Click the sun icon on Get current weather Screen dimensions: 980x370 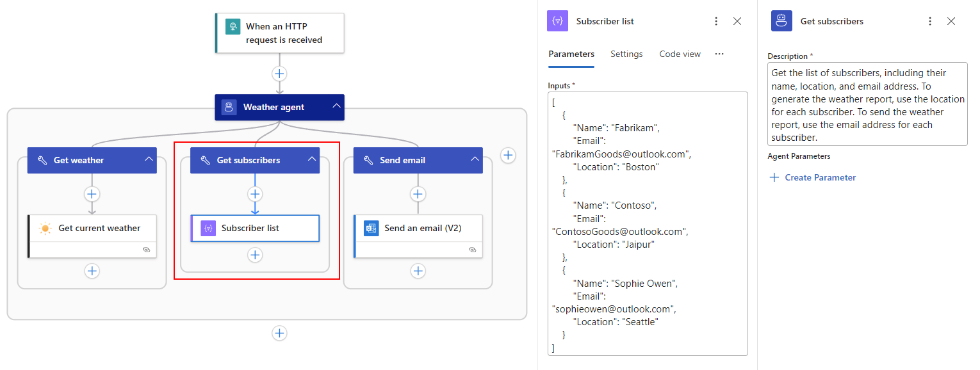click(x=45, y=228)
